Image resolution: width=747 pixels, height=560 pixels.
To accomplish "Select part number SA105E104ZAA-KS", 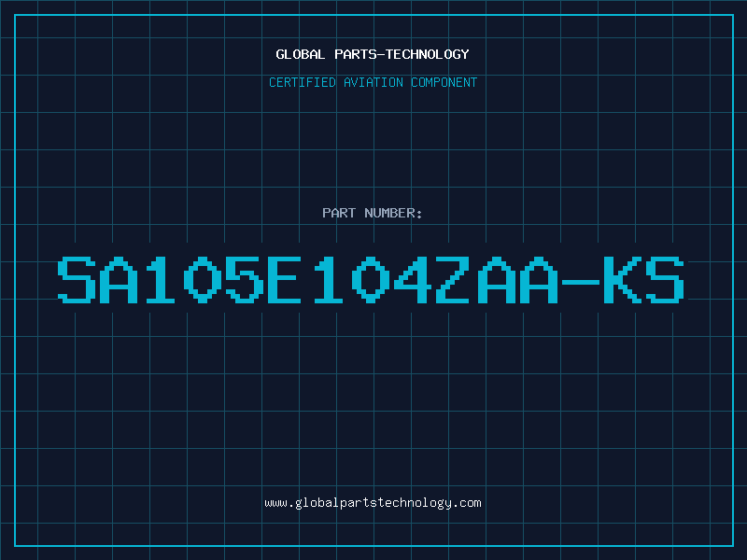I will (x=371, y=280).
